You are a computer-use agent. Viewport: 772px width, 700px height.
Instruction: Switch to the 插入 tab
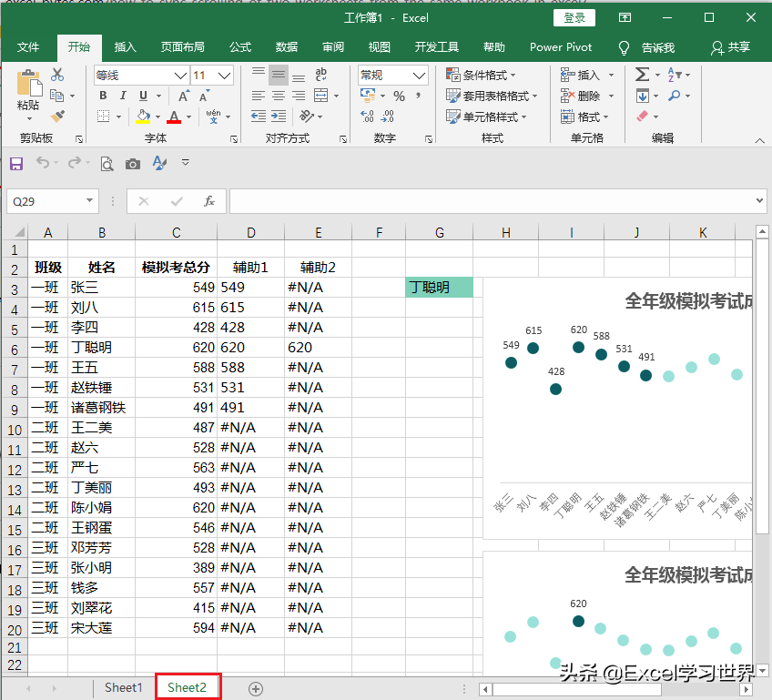[x=125, y=47]
